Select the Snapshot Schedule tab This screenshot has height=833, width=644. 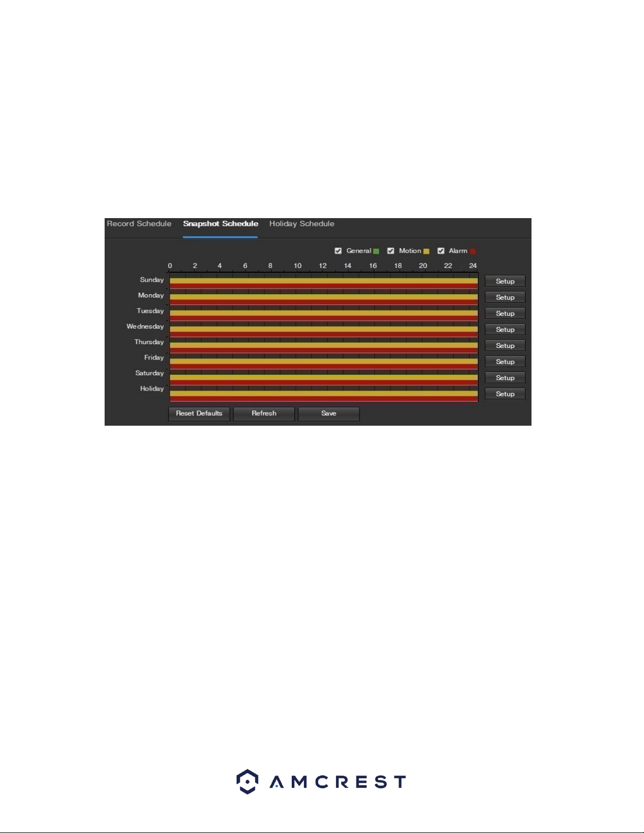tap(221, 224)
